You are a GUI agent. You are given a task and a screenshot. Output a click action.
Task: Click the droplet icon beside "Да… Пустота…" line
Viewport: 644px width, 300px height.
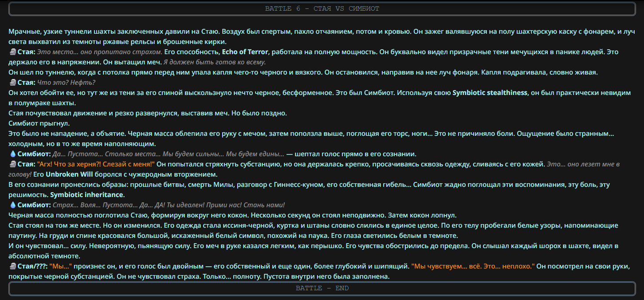click(x=12, y=154)
